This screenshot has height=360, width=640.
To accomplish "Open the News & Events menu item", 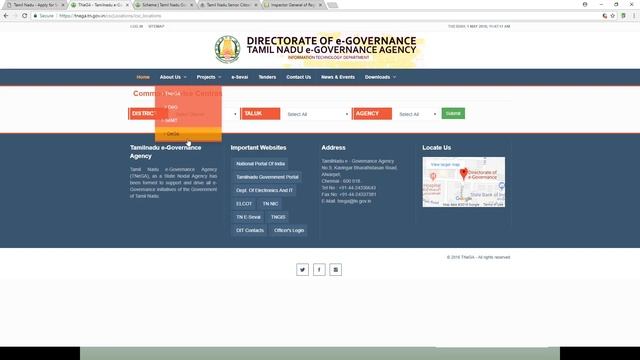I will coord(338,77).
